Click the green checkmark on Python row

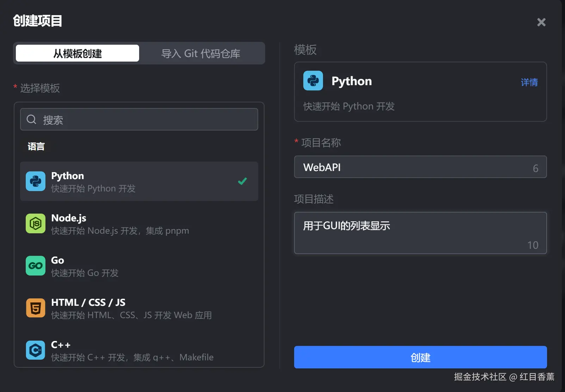(x=242, y=181)
